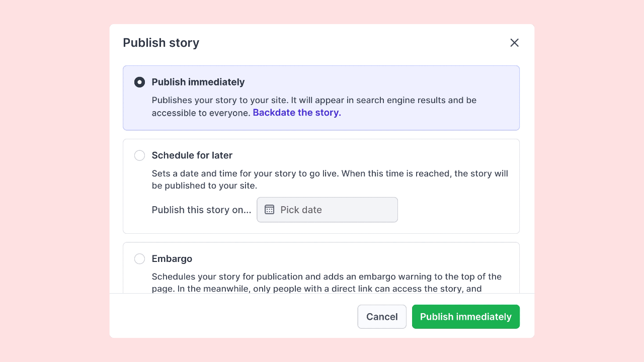Click the 'Publish this story on...' label
Screen dimensions: 644x362
201,210
